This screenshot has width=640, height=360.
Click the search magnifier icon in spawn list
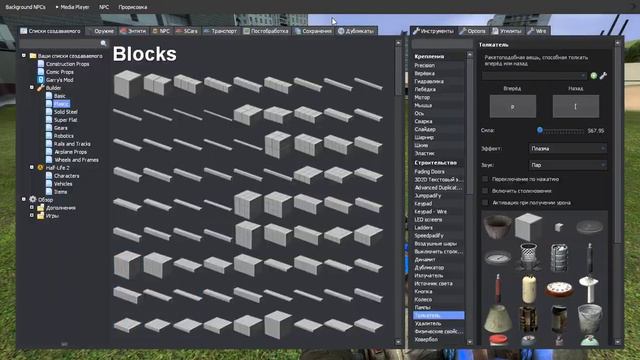(x=103, y=43)
